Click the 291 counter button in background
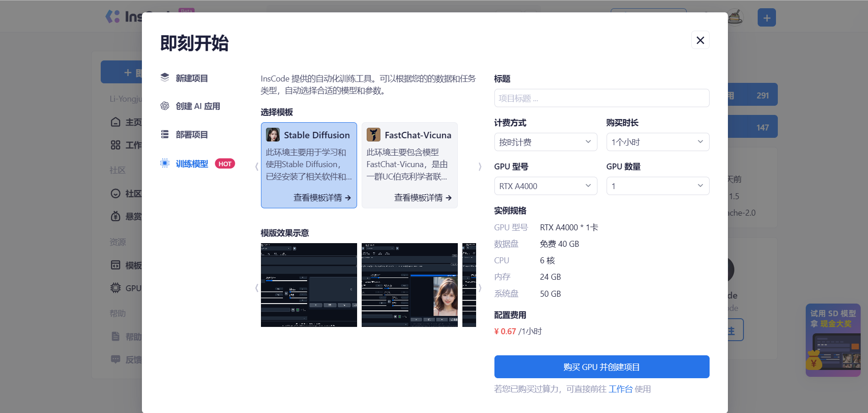 [753, 95]
